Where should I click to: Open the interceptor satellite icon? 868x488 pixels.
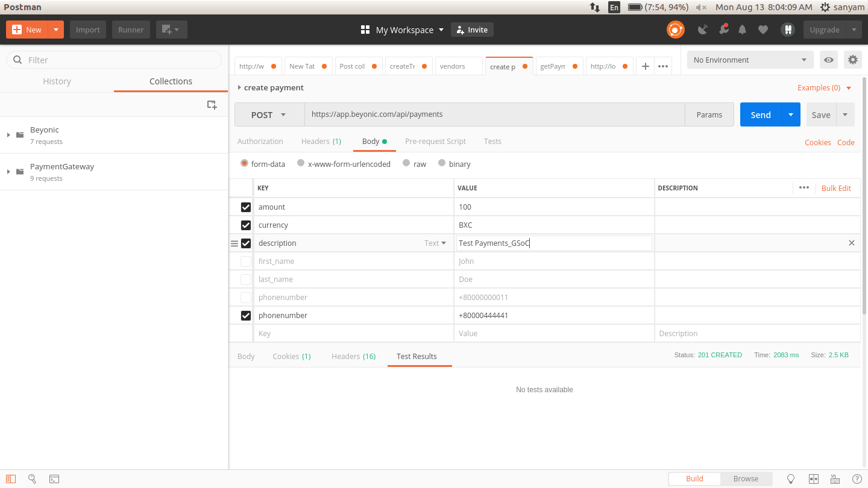pos(702,30)
